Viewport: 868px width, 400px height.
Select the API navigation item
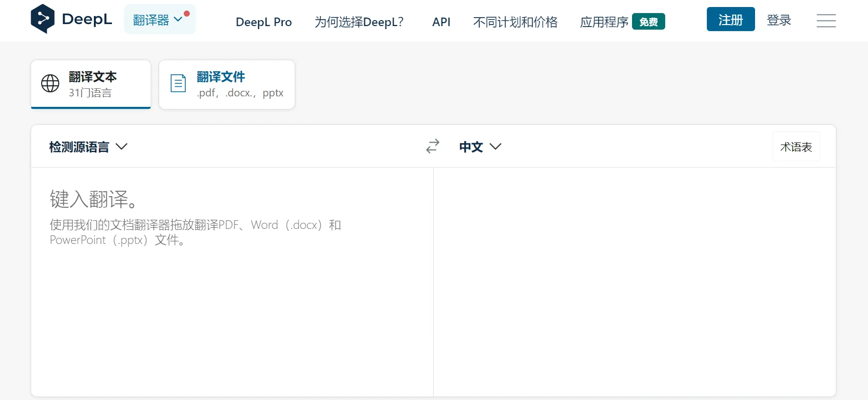441,22
